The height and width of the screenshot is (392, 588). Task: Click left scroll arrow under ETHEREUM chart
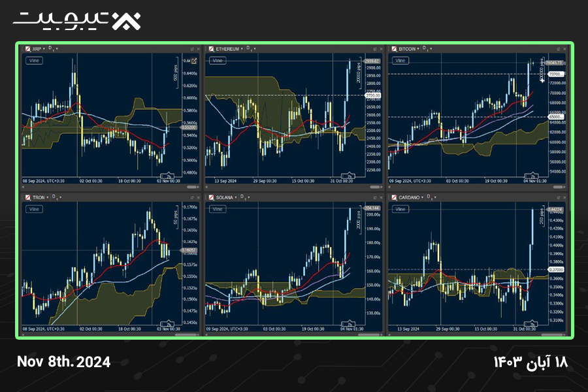(x=206, y=187)
